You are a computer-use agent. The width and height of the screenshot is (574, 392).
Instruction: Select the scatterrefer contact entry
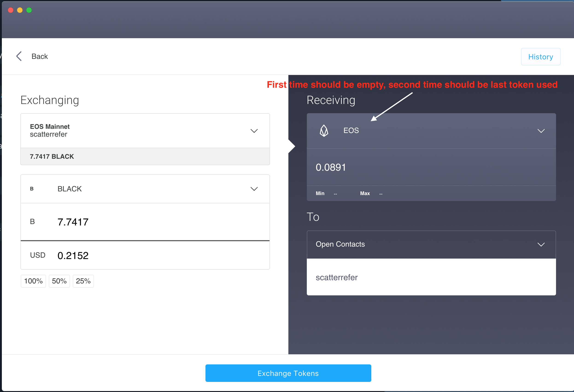337,277
